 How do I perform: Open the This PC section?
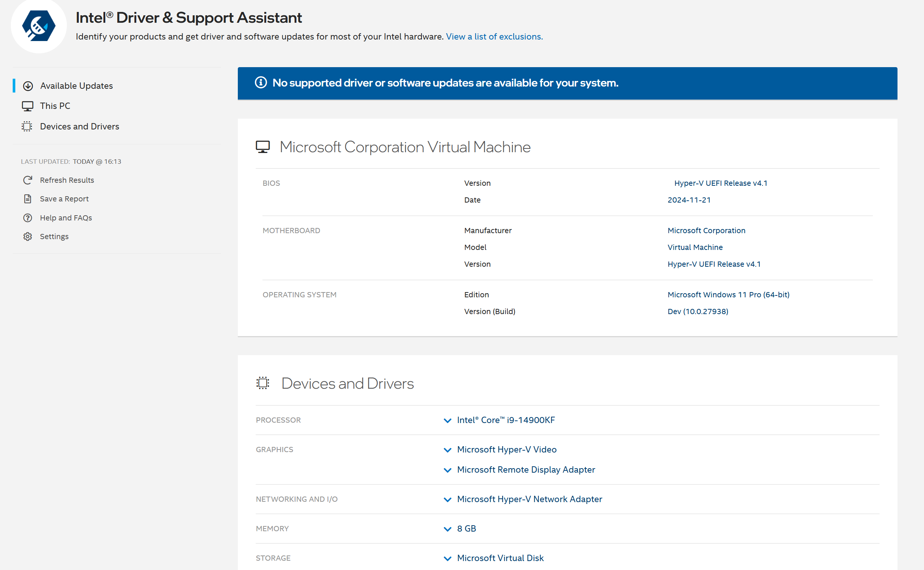pyautogui.click(x=55, y=106)
